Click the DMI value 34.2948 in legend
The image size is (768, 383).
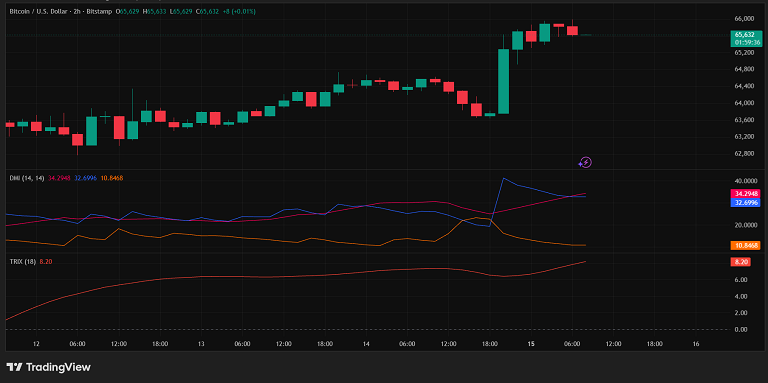pos(59,178)
